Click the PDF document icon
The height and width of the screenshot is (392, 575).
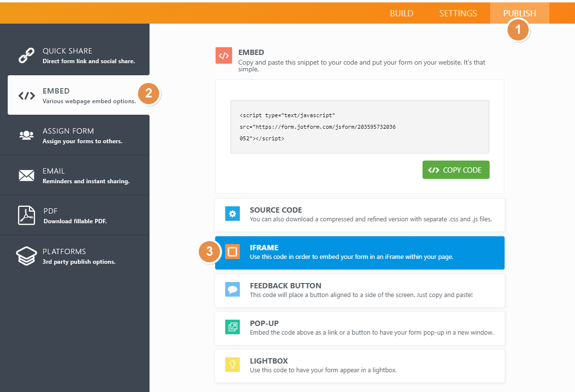pyautogui.click(x=27, y=216)
